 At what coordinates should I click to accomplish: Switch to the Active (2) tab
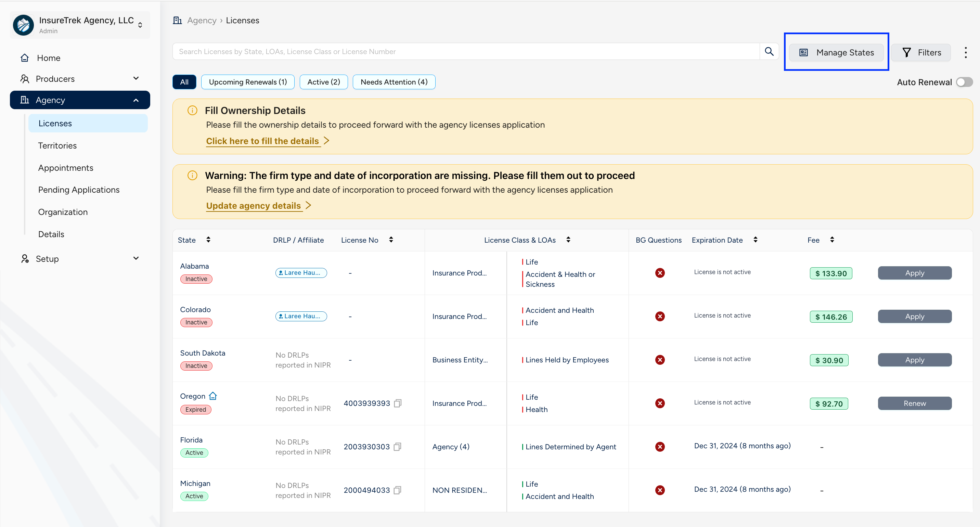point(323,82)
